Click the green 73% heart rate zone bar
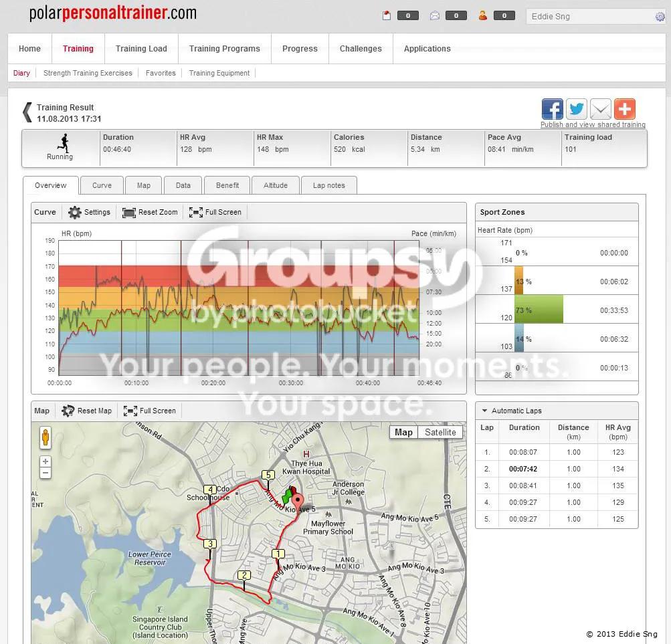This screenshot has width=671, height=644. (x=539, y=310)
